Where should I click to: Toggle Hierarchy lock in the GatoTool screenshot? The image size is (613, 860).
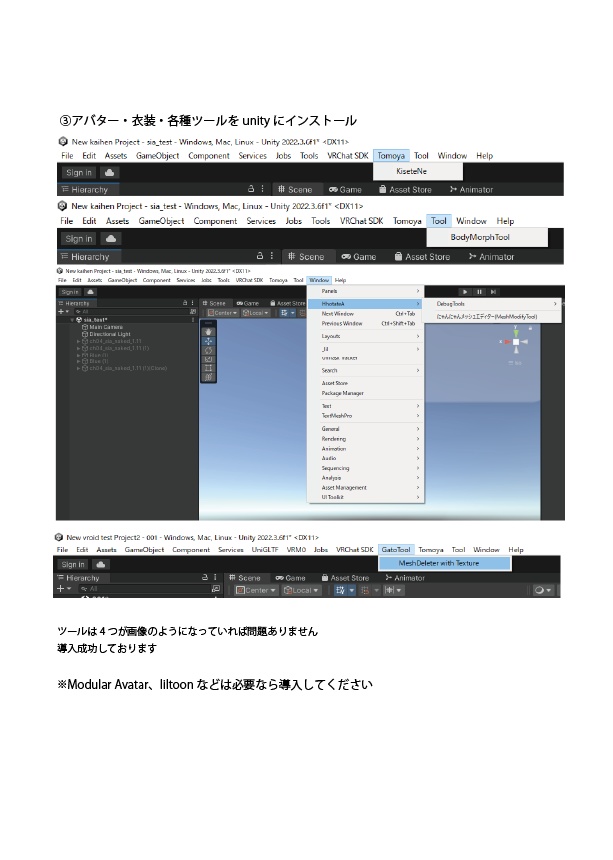click(x=205, y=577)
